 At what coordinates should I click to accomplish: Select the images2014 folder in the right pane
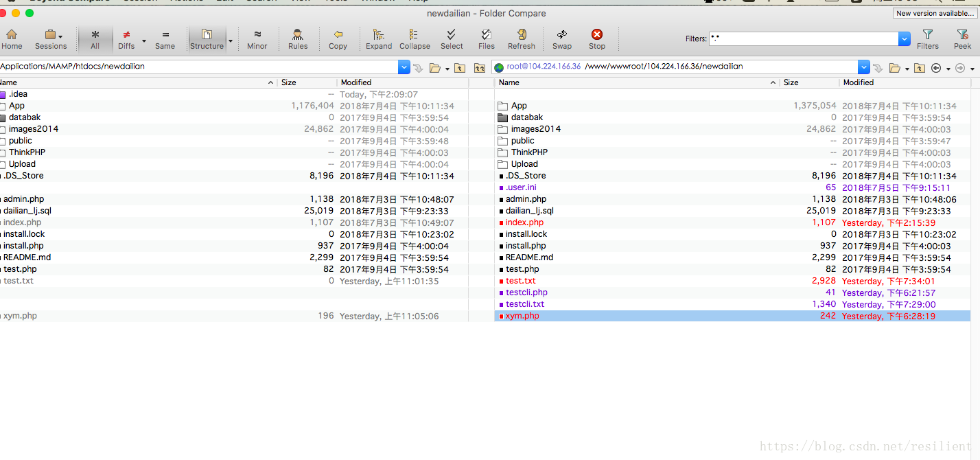pyautogui.click(x=535, y=129)
